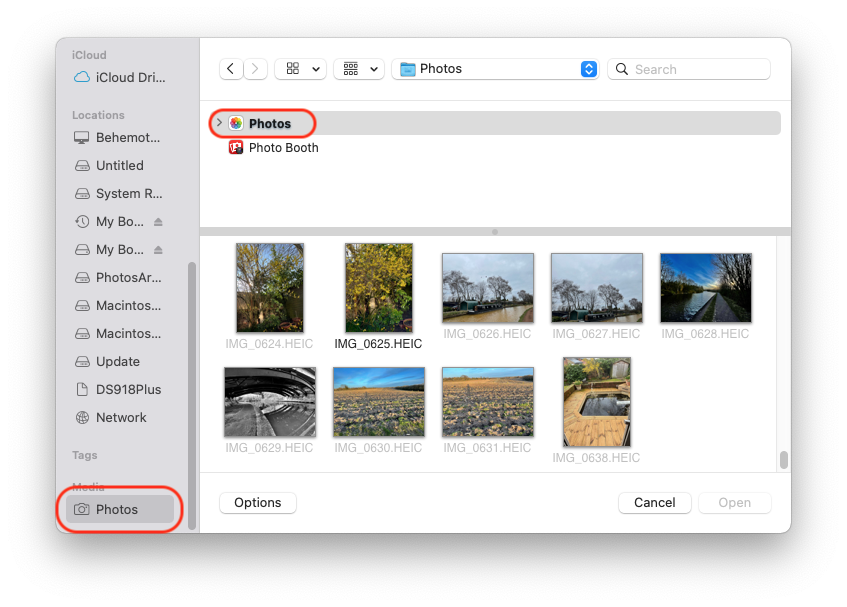
Task: Expand the Photos library disclosure triangle
Action: click(219, 123)
